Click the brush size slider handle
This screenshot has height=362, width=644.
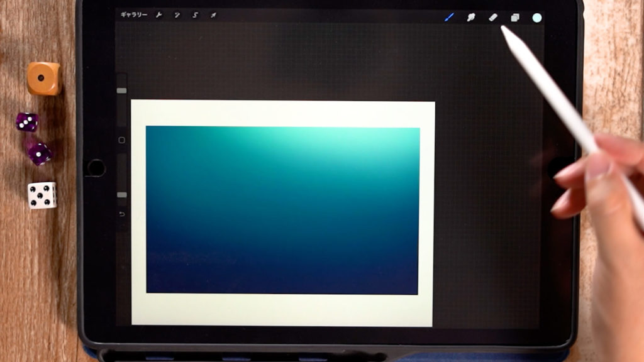coord(122,90)
